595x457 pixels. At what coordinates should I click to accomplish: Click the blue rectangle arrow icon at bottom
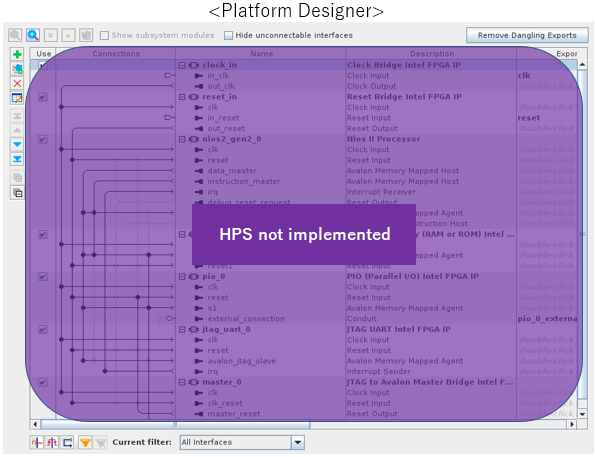68,442
